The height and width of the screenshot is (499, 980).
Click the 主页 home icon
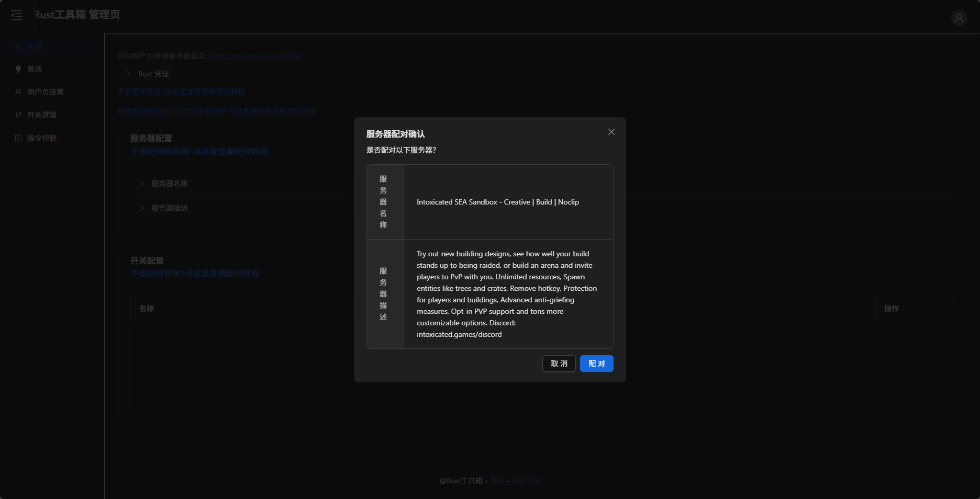pyautogui.click(x=18, y=46)
